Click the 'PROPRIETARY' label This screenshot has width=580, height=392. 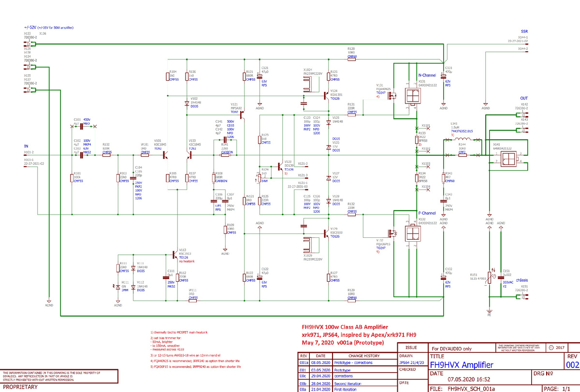click(20, 387)
